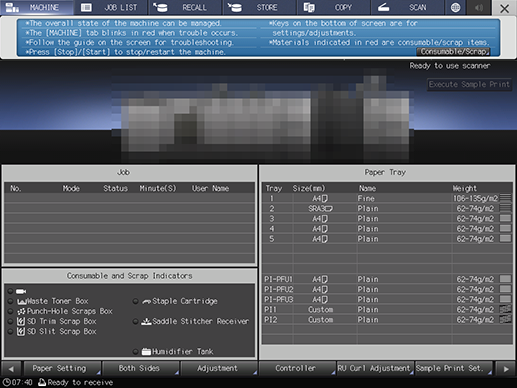Click the Staple Cartridge icon

tap(146, 302)
